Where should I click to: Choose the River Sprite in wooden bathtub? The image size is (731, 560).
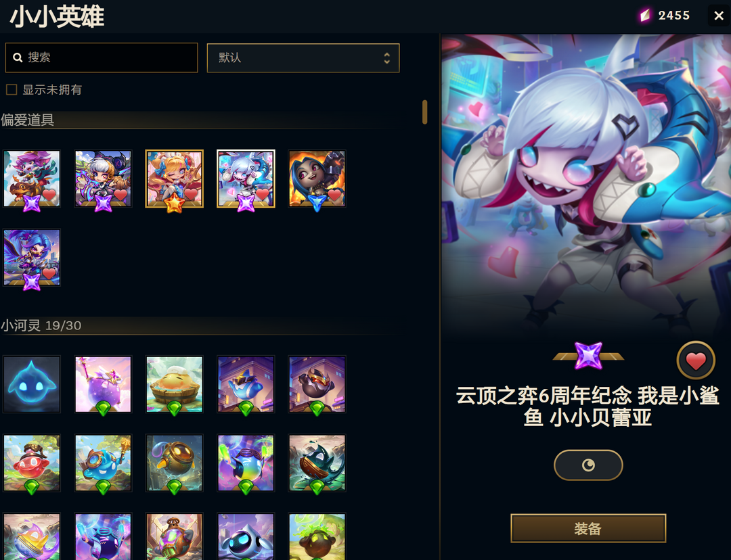tap(175, 384)
